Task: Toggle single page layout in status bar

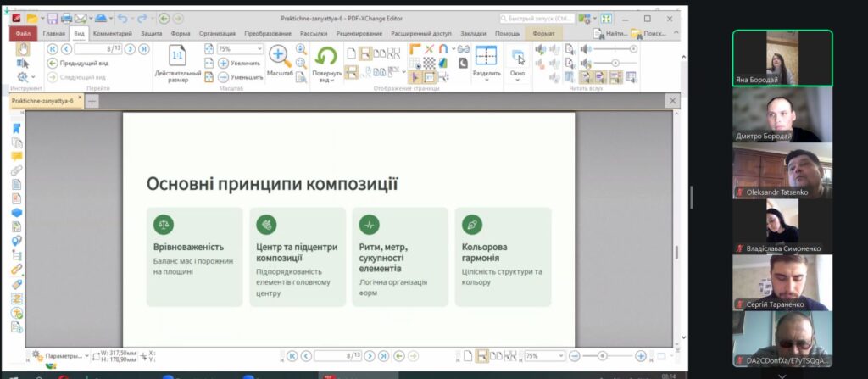Action: pyautogui.click(x=466, y=356)
